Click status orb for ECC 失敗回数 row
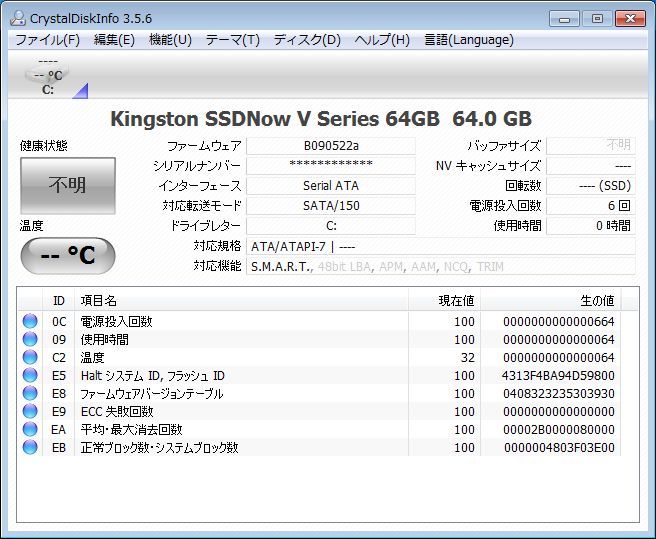Image resolution: width=656 pixels, height=539 pixels. 30,411
